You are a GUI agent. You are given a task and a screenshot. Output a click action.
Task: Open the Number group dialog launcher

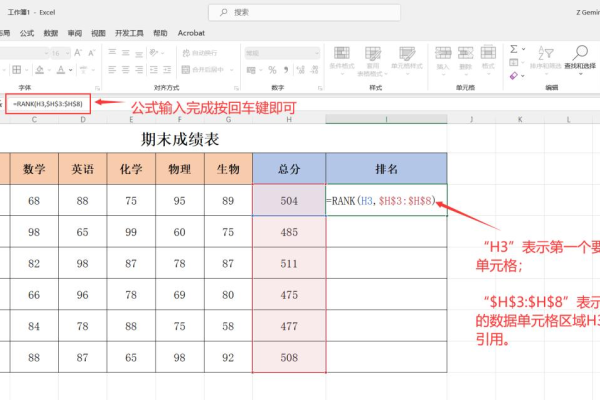click(320, 88)
